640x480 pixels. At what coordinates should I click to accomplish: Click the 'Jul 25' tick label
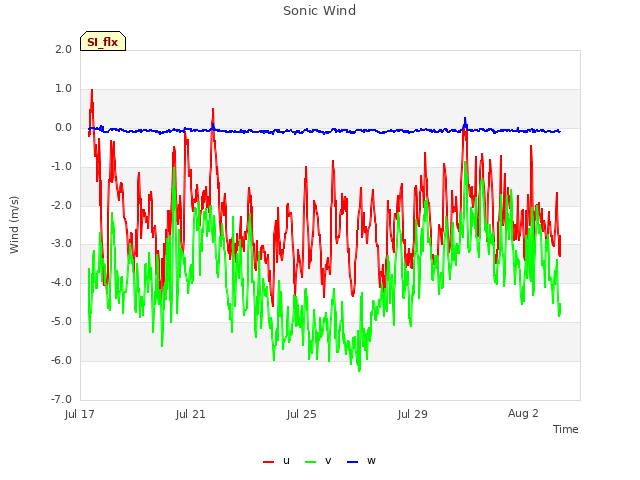(302, 414)
